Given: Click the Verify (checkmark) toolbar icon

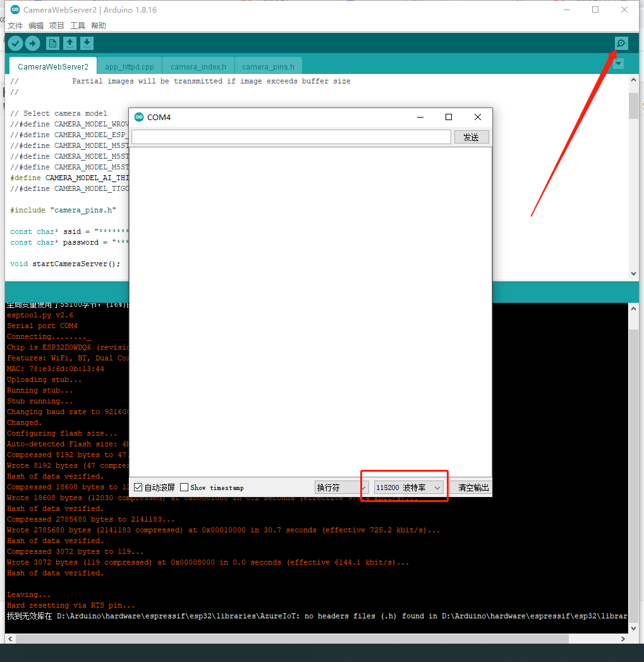Looking at the screenshot, I should coord(15,43).
